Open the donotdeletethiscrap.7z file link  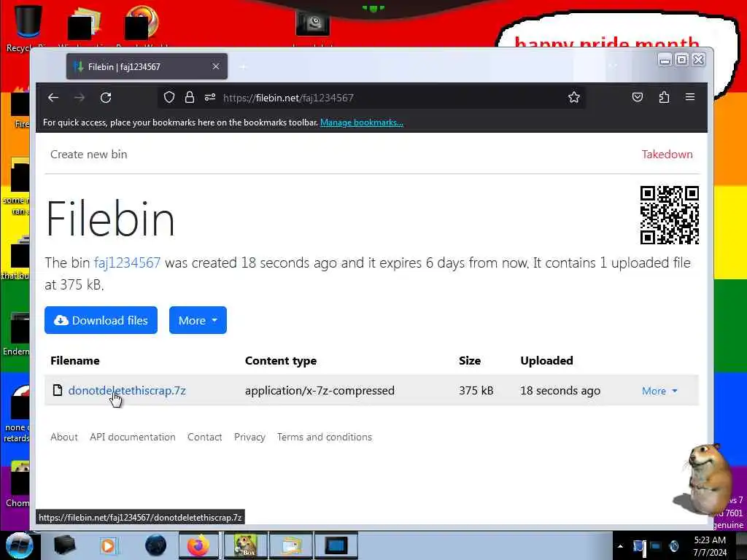pos(127,391)
